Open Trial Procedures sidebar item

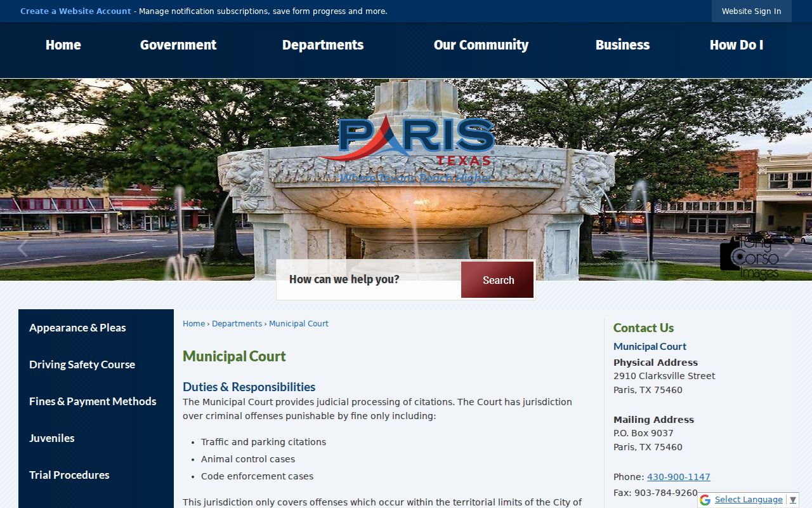96,475
